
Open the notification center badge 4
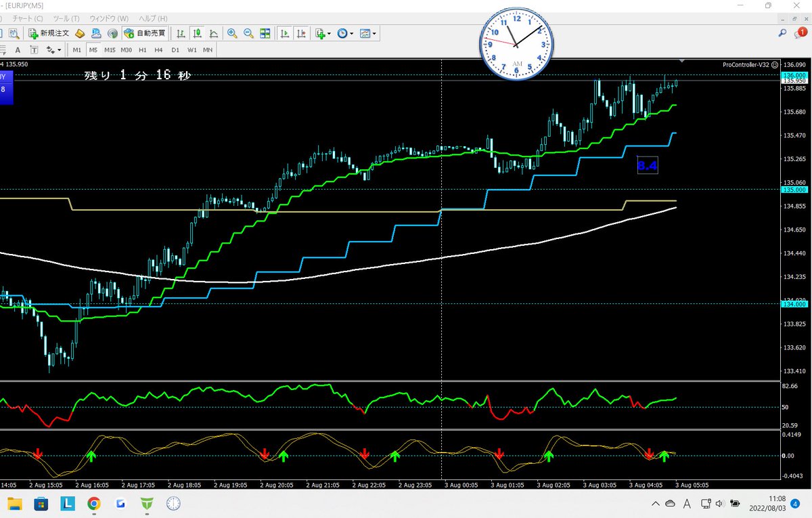(x=794, y=503)
